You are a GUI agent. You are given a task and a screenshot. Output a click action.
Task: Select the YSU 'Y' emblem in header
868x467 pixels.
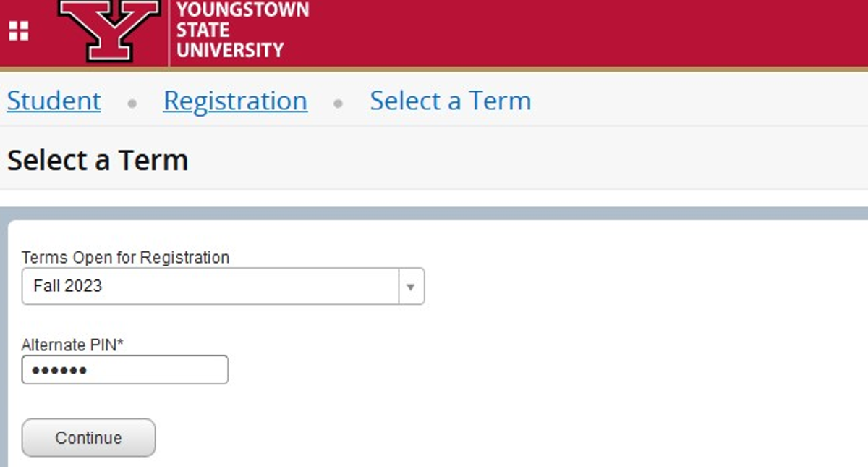click(109, 30)
